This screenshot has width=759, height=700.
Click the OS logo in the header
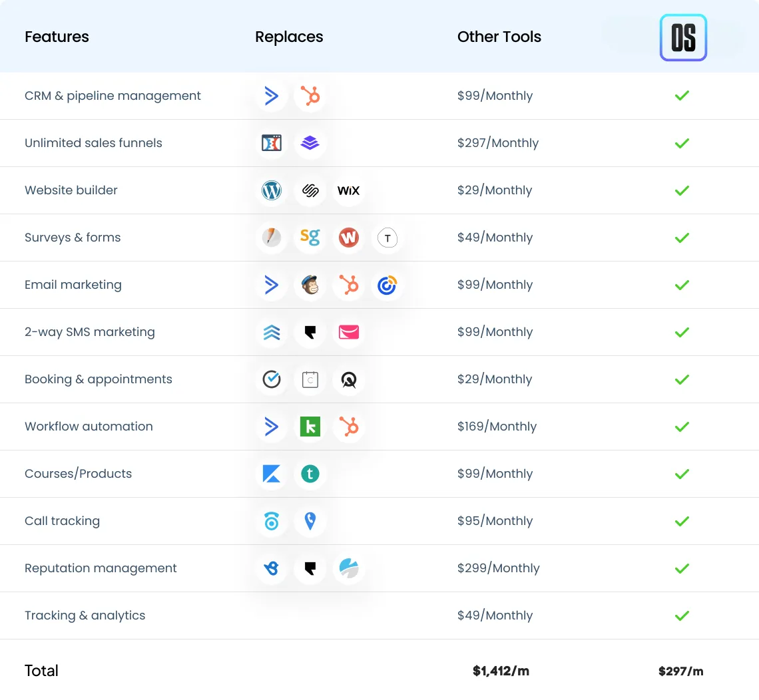683,38
